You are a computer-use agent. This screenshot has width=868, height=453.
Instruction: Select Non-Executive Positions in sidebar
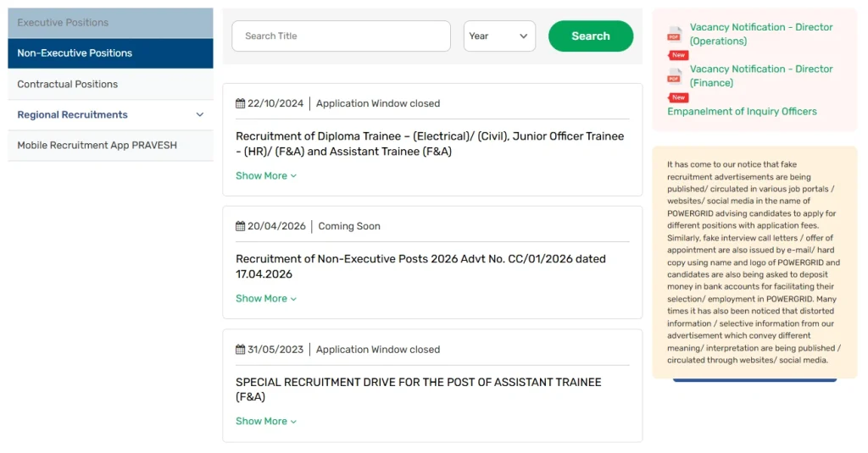110,53
